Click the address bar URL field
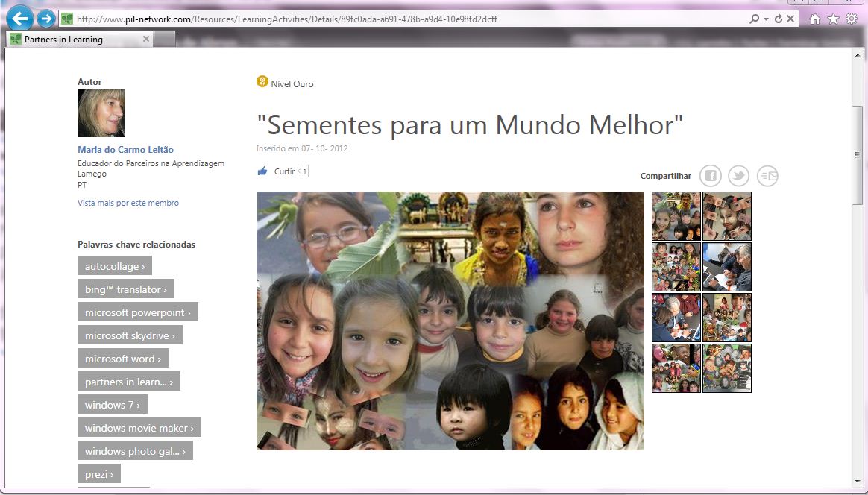Viewport: 868px width, 495px height. click(x=403, y=19)
